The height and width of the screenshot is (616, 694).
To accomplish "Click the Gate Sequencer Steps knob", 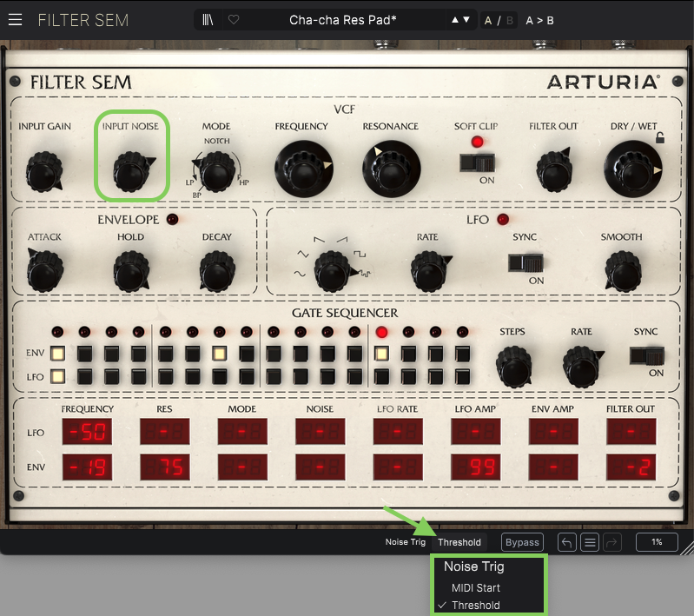I will pos(514,368).
